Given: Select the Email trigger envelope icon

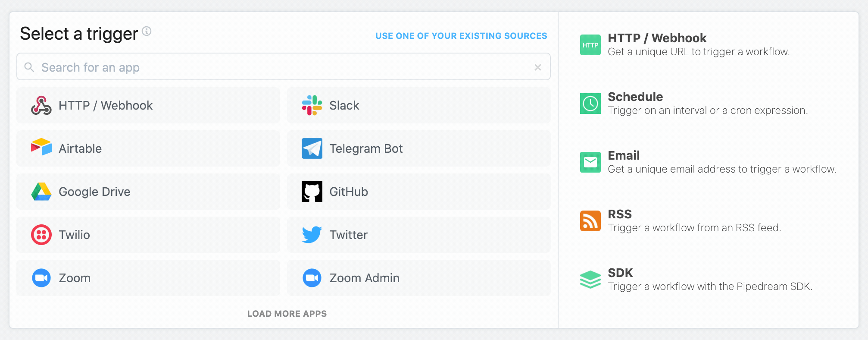Looking at the screenshot, I should click(590, 162).
